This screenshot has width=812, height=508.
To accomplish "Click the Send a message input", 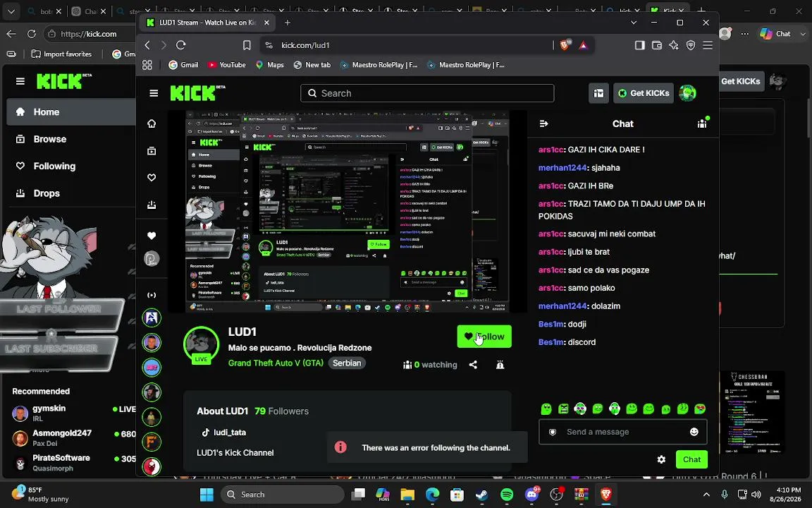I will click(x=623, y=432).
